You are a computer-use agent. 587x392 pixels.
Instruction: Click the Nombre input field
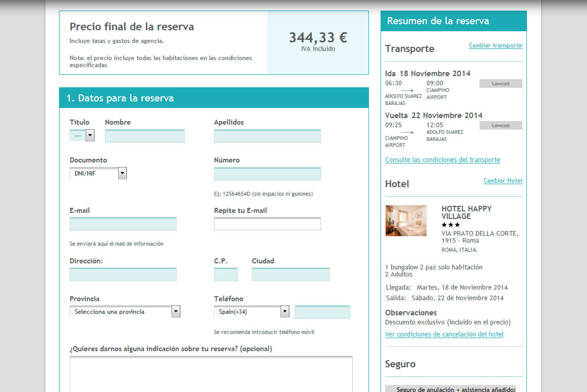tap(144, 136)
